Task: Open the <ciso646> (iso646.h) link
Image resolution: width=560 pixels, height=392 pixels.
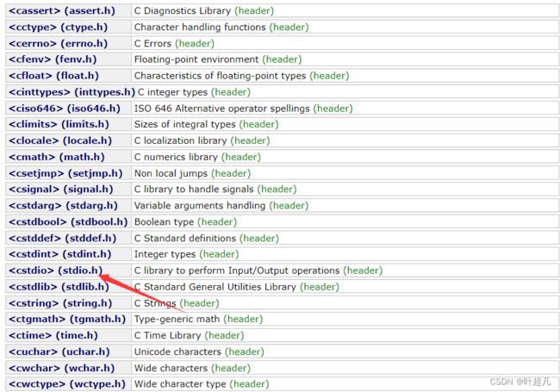Action: pyautogui.click(x=65, y=109)
